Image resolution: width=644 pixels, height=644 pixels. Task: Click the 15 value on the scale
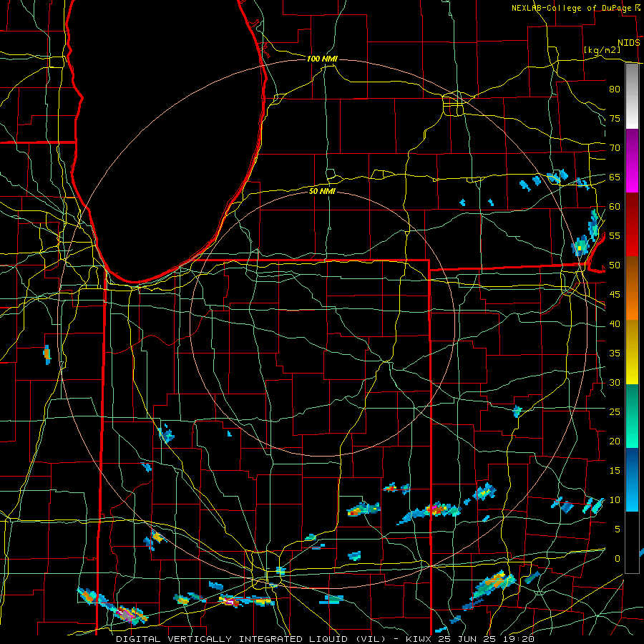tap(615, 471)
